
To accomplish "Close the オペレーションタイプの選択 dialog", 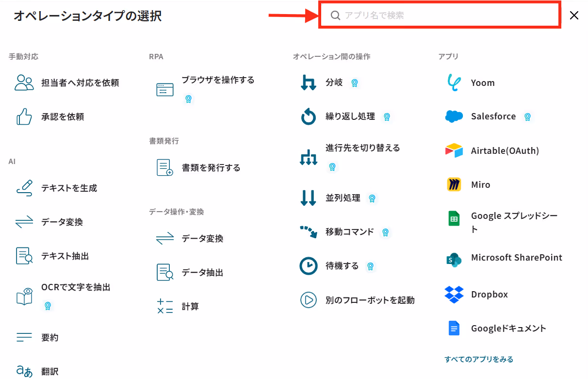I will point(574,16).
